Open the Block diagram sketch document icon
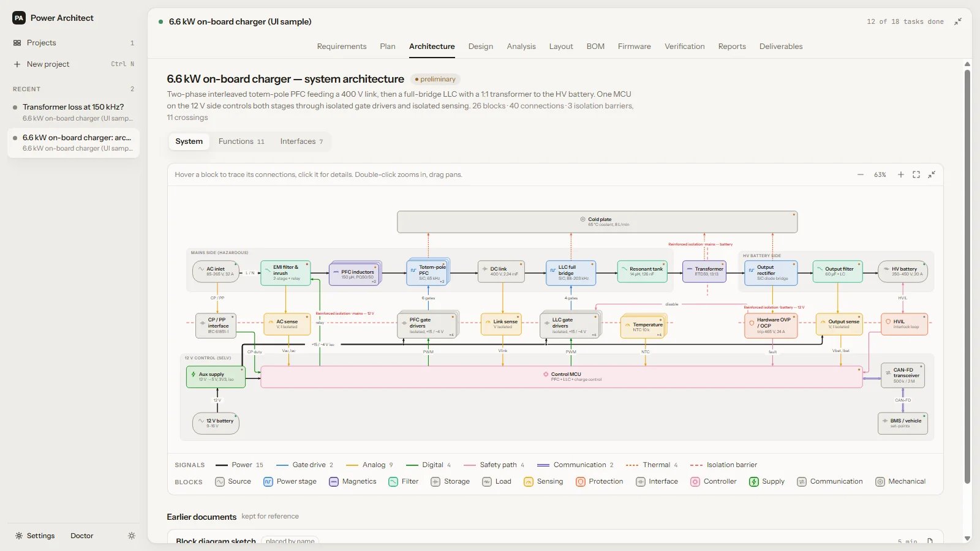Screen dimensions: 980x551 click(x=930, y=541)
